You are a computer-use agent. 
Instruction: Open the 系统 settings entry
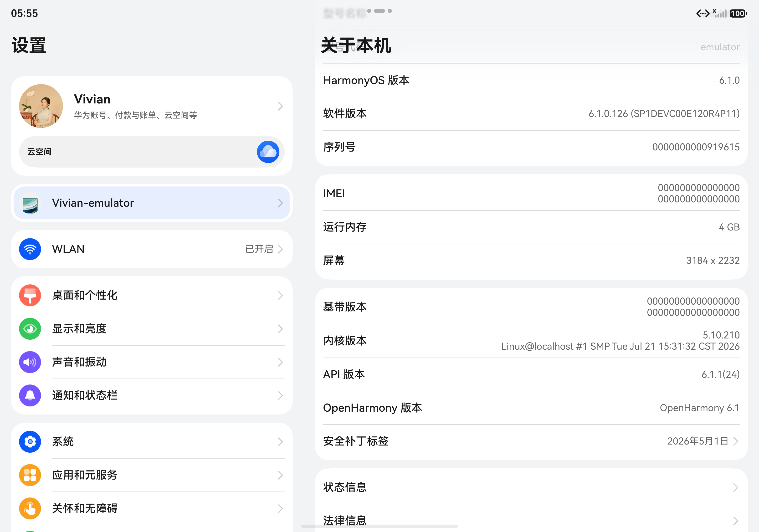click(152, 442)
